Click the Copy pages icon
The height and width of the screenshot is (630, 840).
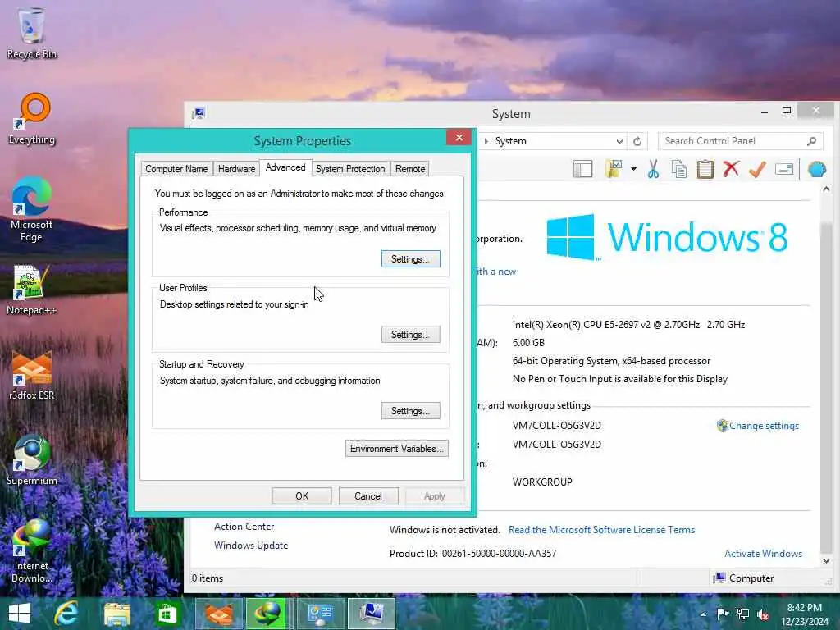click(678, 169)
